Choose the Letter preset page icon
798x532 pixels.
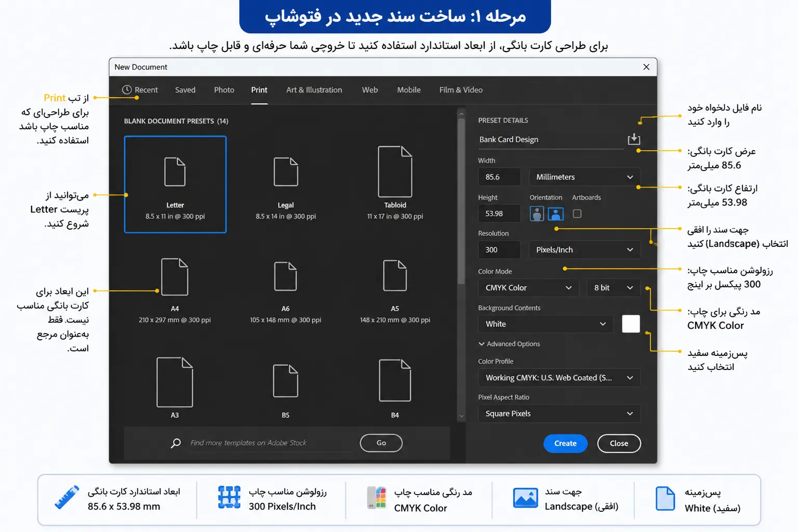tap(175, 171)
